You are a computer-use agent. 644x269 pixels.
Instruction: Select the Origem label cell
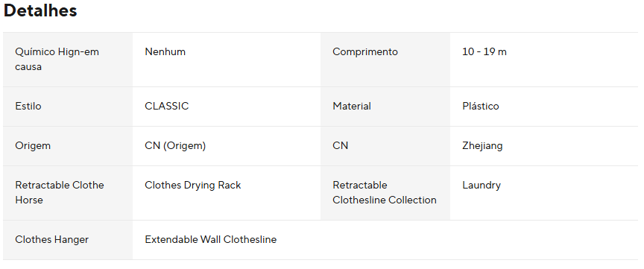pyautogui.click(x=68, y=146)
